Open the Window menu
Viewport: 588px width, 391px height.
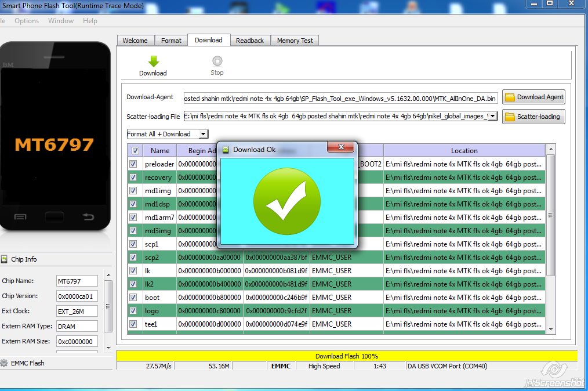tap(61, 21)
